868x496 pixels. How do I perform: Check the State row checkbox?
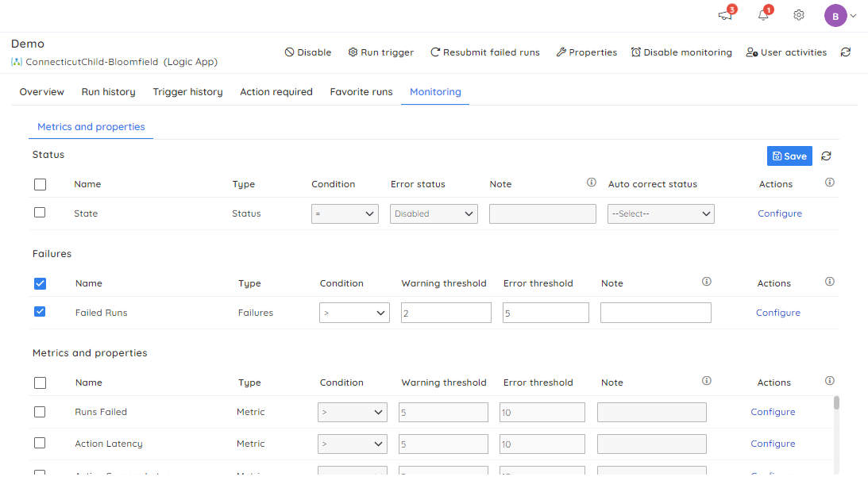(x=39, y=213)
